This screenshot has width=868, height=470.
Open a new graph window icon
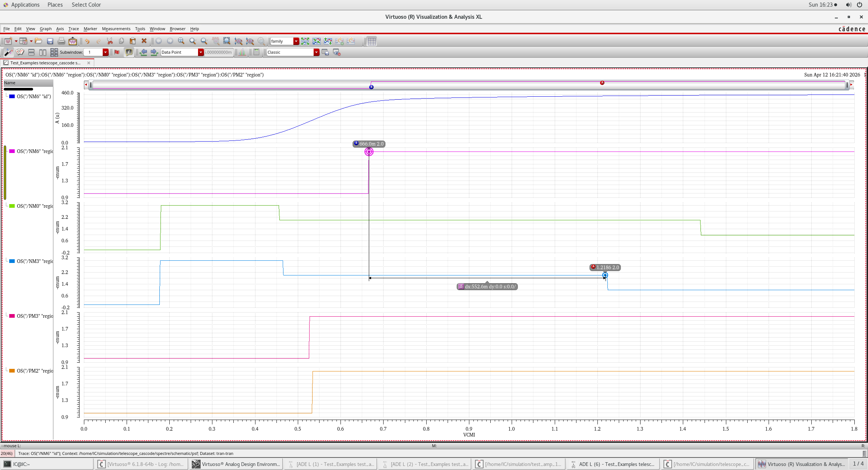pos(8,41)
